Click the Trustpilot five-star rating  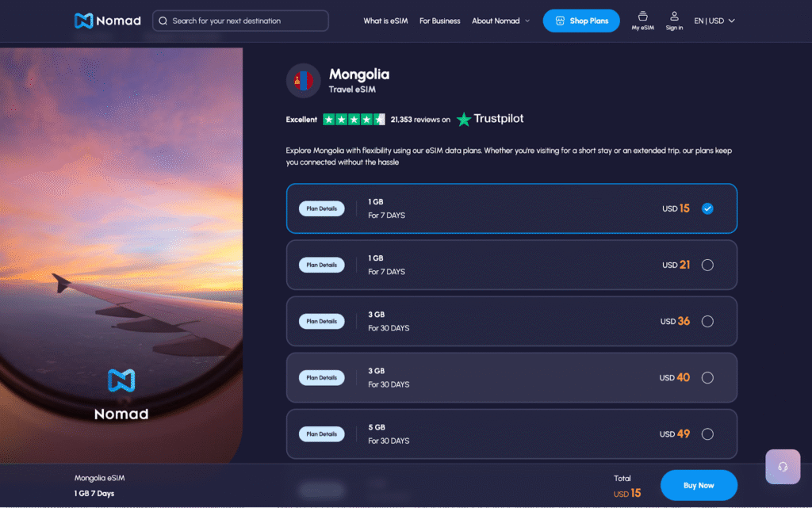354,120
